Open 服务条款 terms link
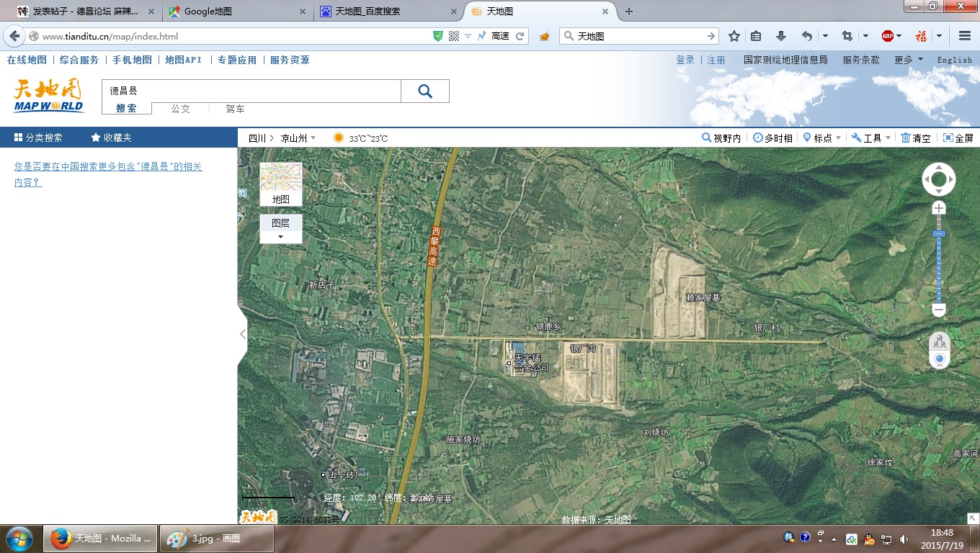This screenshot has height=553, width=980. coord(861,60)
